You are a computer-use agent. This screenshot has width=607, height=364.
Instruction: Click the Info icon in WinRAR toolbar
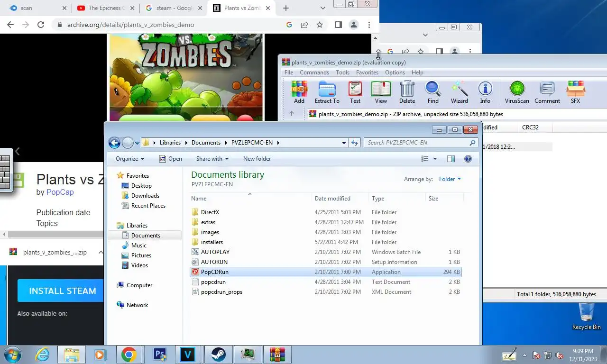(485, 92)
